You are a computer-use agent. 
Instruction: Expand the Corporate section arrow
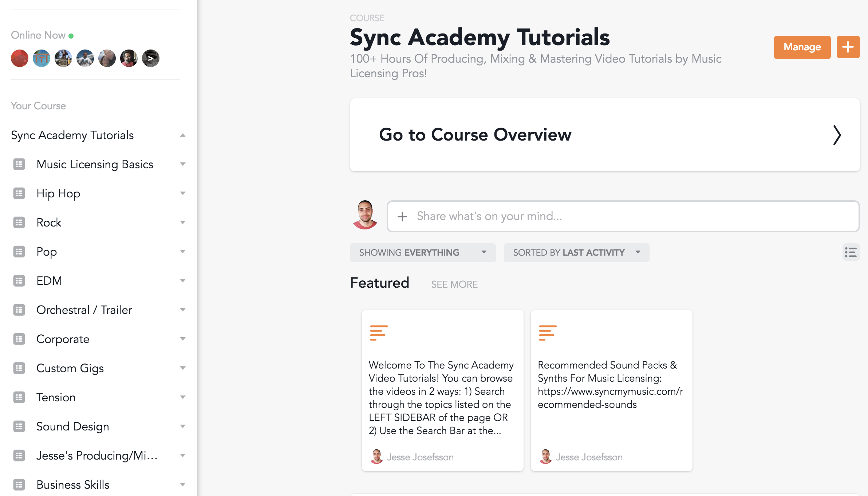point(183,339)
